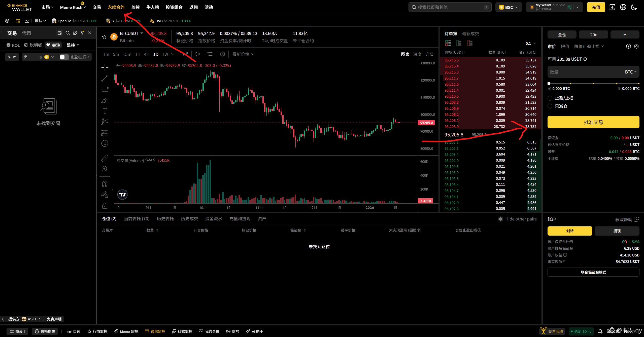Screen dimensions: 644x337
Task: Select the trend line drawing tool
Action: point(105,78)
